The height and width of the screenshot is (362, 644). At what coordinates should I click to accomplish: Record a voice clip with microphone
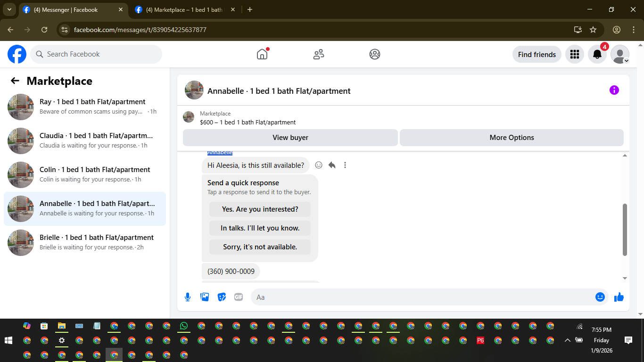188,297
